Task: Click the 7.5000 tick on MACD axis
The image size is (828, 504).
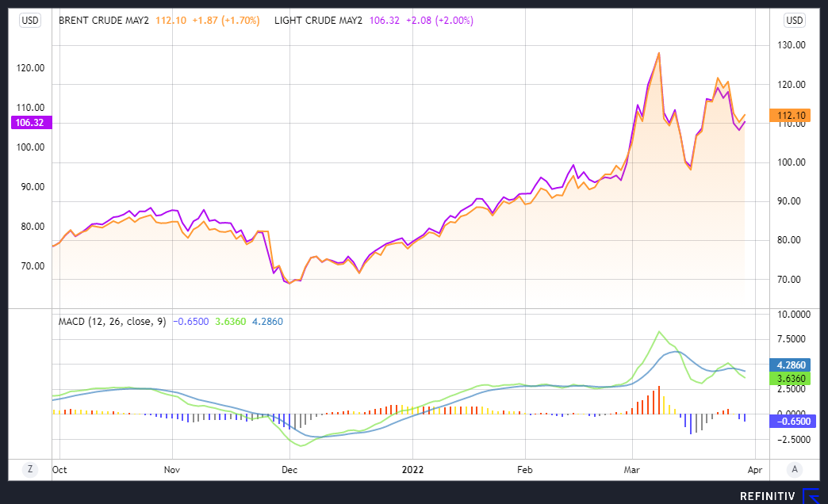Action: click(x=791, y=339)
